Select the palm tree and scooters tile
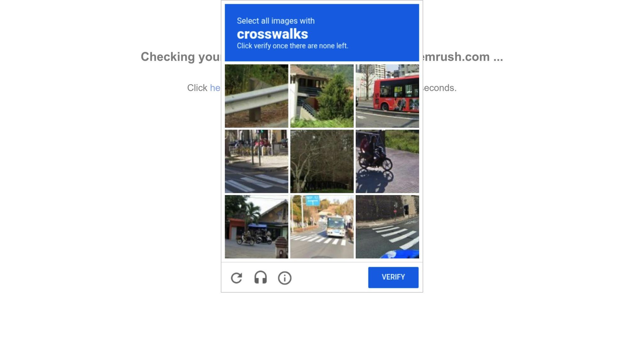644x362 pixels. click(256, 227)
